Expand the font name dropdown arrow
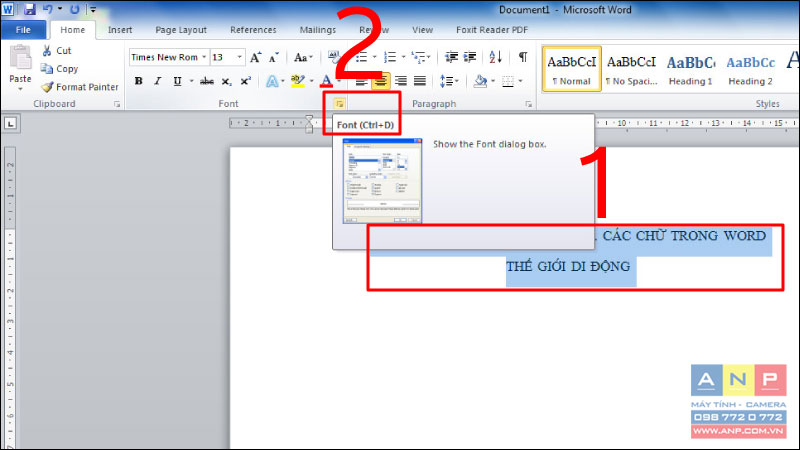The height and width of the screenshot is (450, 800). tap(204, 57)
